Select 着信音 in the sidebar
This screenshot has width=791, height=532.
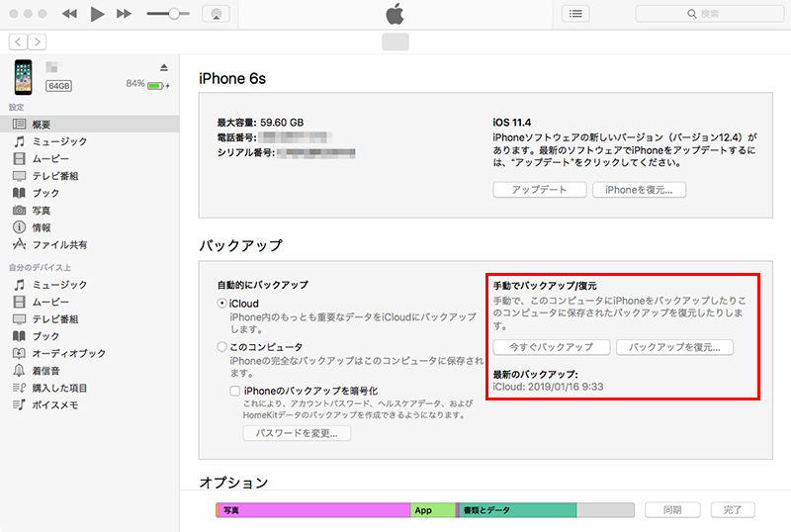click(89, 371)
